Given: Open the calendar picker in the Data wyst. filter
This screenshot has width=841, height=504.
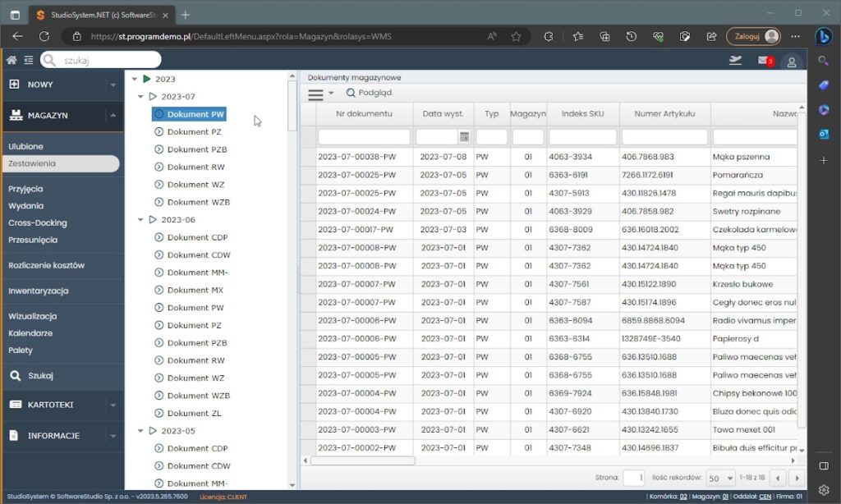Looking at the screenshot, I should pyautogui.click(x=464, y=137).
